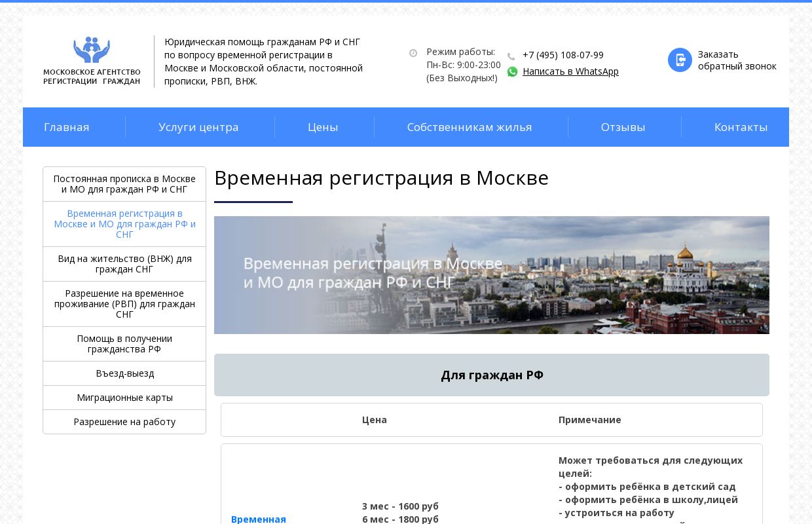Click the blue Временная link in the table
The width and height of the screenshot is (812, 524).
[258, 519]
